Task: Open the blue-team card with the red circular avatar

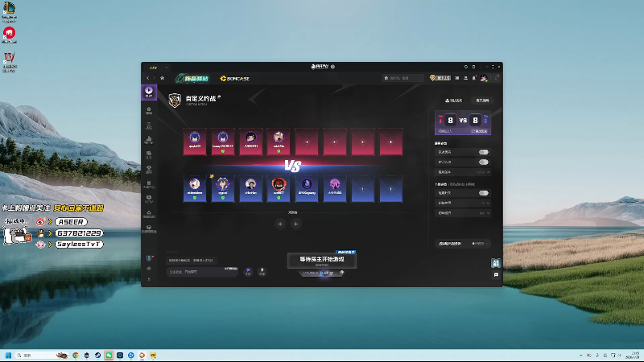Action: [279, 189]
